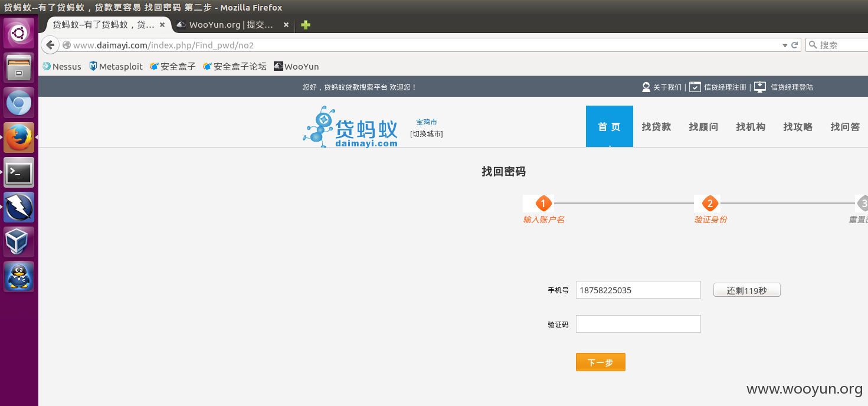Launch Chromium from the dock
Image resolution: width=868 pixels, height=406 pixels.
click(19, 103)
